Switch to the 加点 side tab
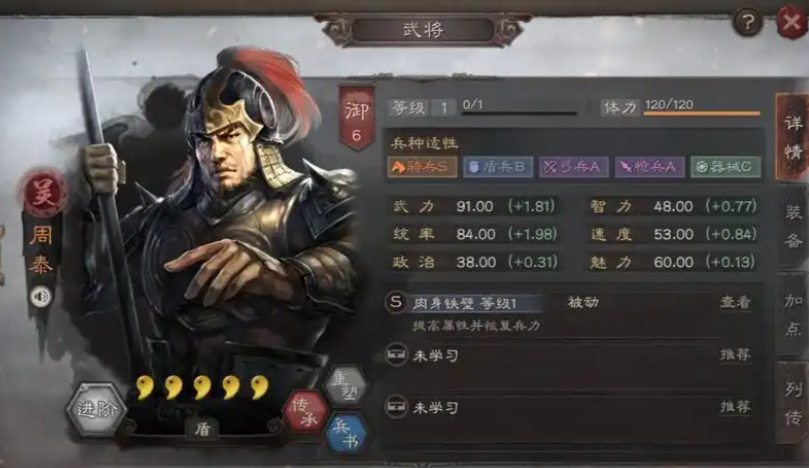This screenshot has height=468, width=809. click(x=792, y=315)
